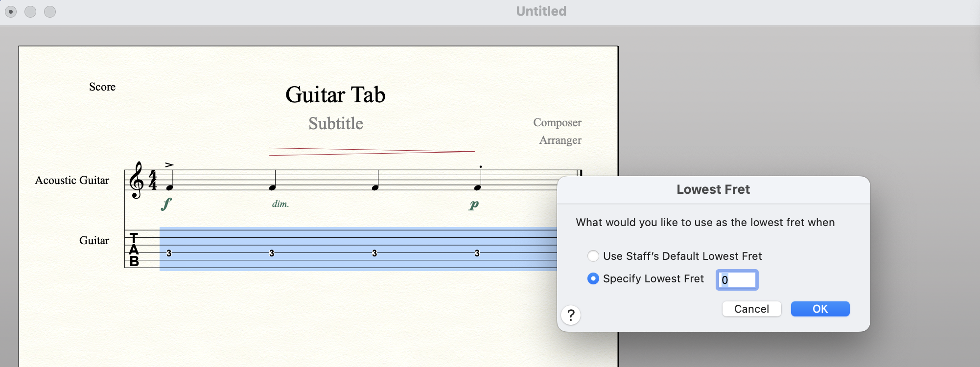Select the TAB clef symbol
The image size is (980, 367).
[x=134, y=250]
